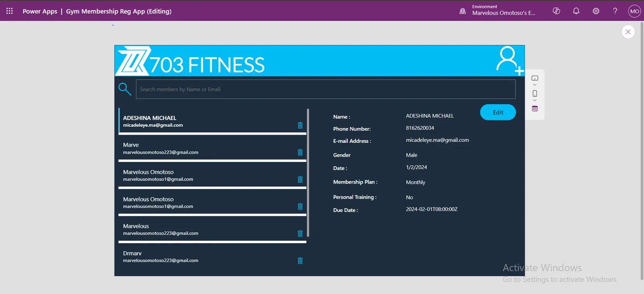Click the Power Apps home link
Screen dimensions: 644x294
tap(40, 11)
